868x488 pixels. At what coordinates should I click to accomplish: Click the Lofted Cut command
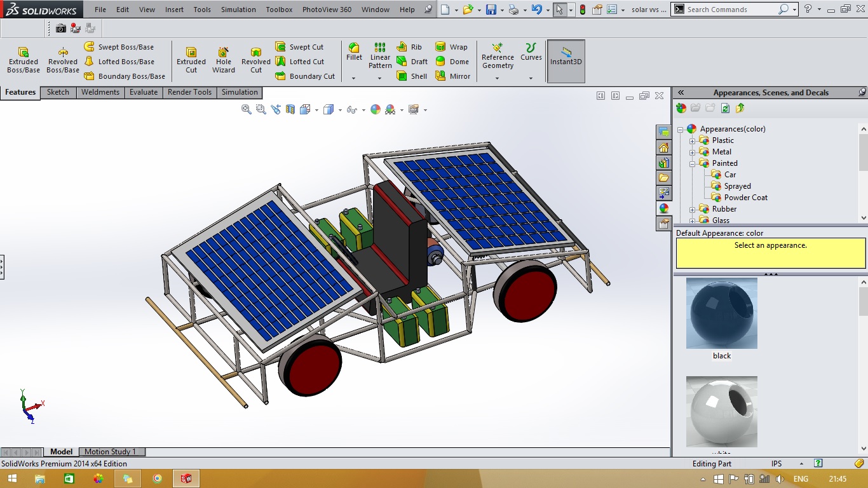click(x=300, y=62)
